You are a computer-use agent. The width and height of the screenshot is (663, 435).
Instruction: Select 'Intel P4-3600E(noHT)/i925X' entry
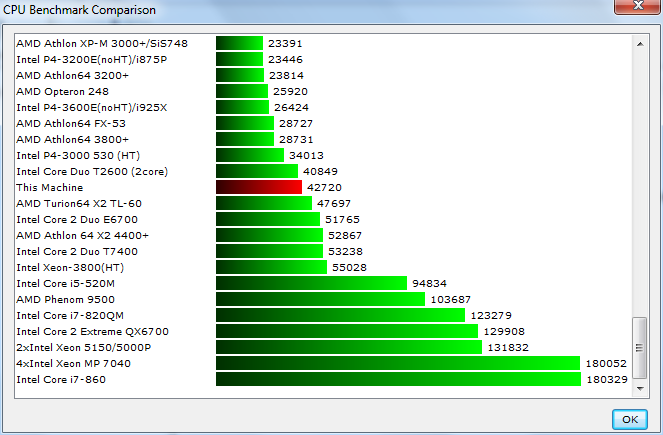pyautogui.click(x=92, y=107)
